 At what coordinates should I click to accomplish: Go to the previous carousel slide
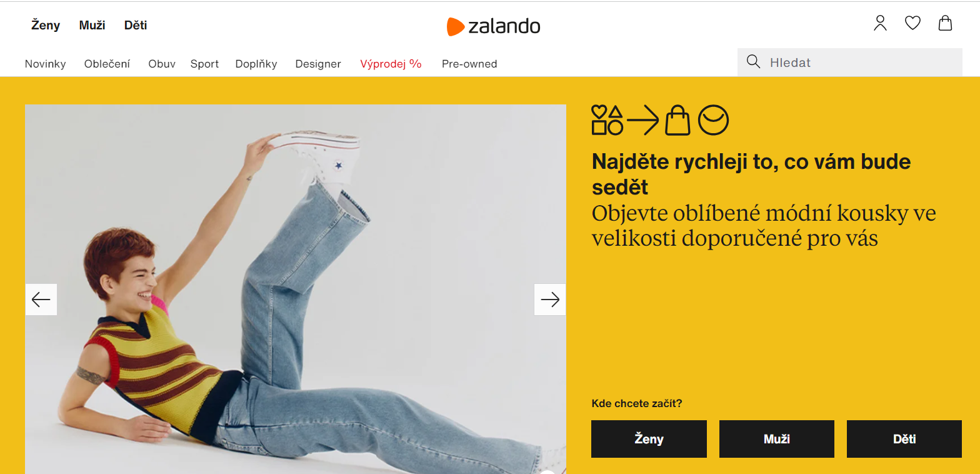[x=41, y=300]
